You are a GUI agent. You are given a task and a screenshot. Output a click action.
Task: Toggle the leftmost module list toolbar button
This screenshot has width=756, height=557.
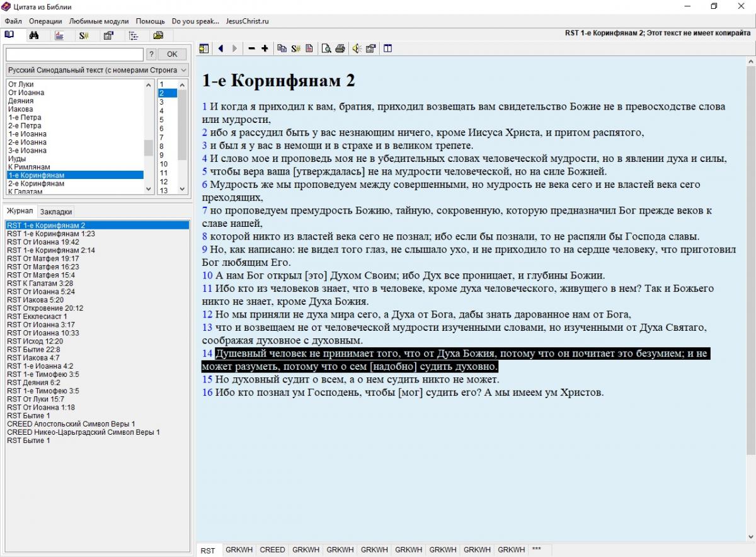pyautogui.click(x=203, y=49)
